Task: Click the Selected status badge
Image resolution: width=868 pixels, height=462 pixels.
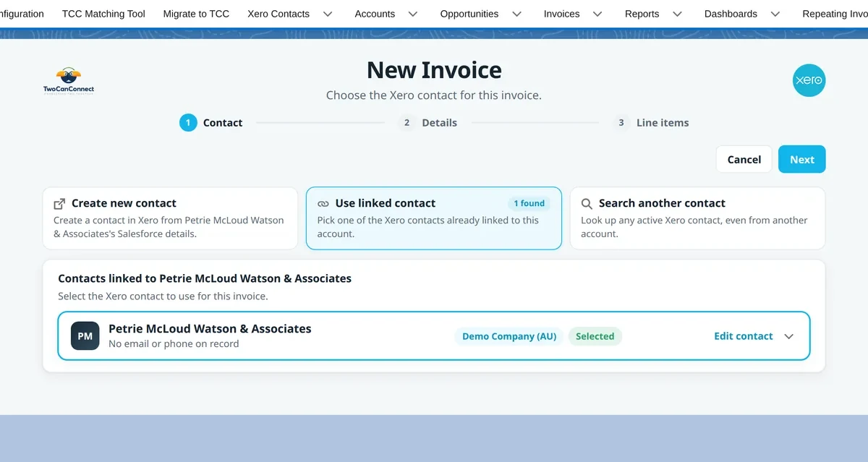Action: tap(595, 336)
